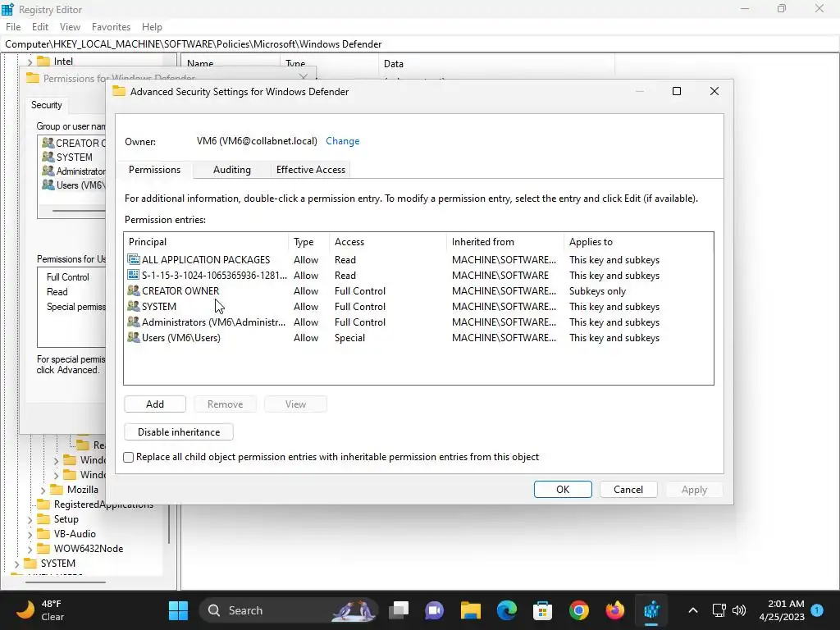The height and width of the screenshot is (630, 840).
Task: Open the File menu in Registry Editor
Action: tap(13, 27)
